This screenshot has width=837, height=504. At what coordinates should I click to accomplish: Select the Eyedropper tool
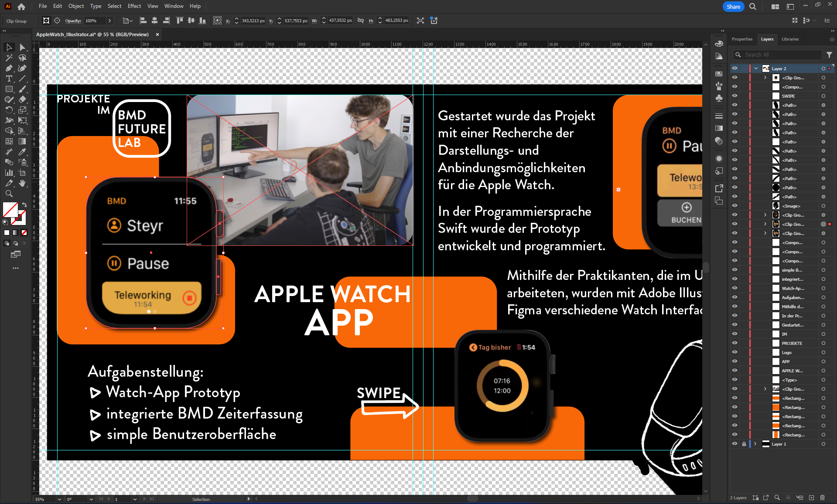pyautogui.click(x=22, y=152)
